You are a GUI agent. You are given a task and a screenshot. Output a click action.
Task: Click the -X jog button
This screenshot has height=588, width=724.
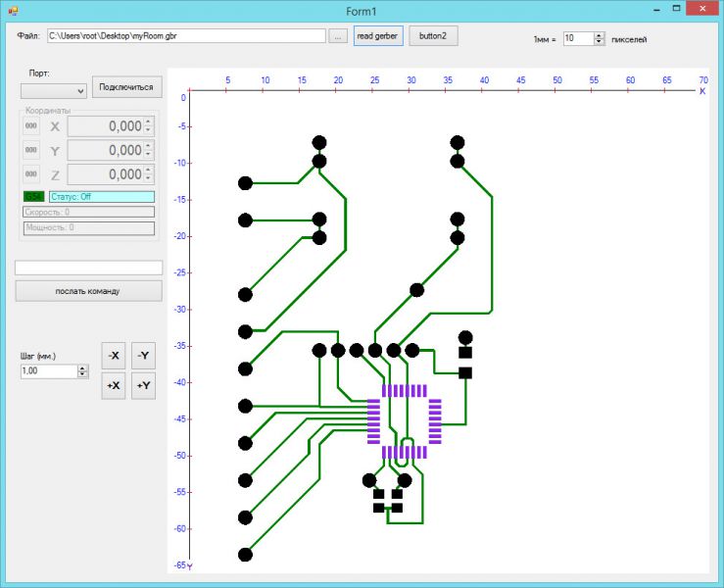point(113,356)
